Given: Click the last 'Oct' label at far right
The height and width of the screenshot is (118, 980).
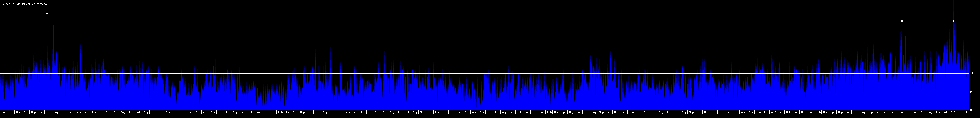Looking at the screenshot, I should click(967, 112).
